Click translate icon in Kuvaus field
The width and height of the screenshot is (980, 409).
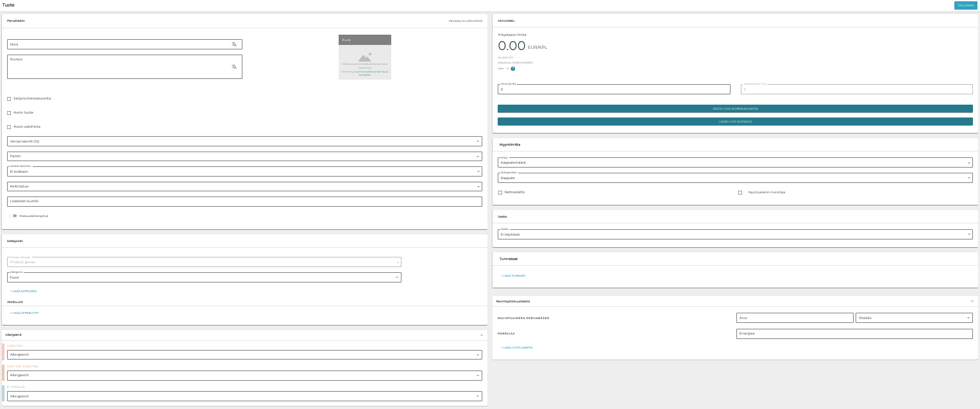[234, 67]
